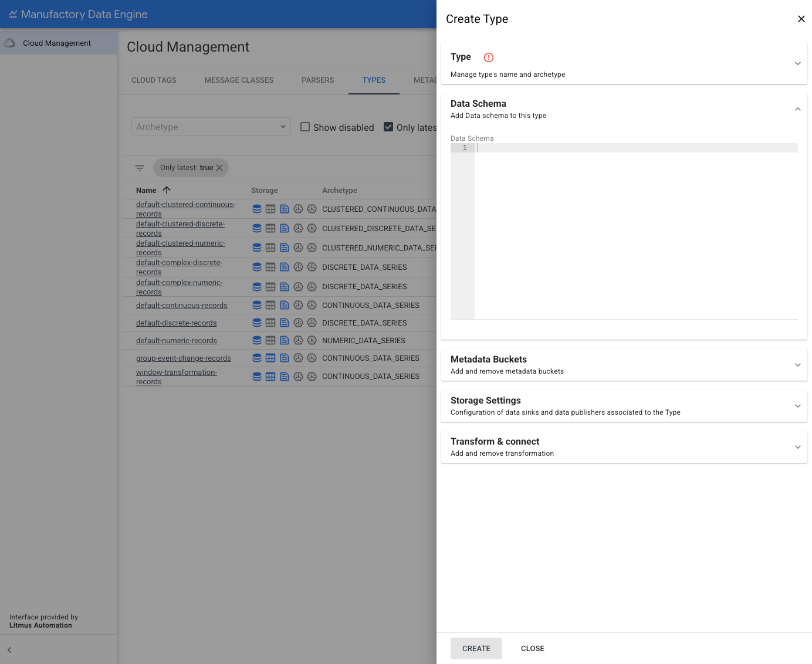Expand the Metadata Buckets section
This screenshot has width=812, height=664.
[x=797, y=365]
